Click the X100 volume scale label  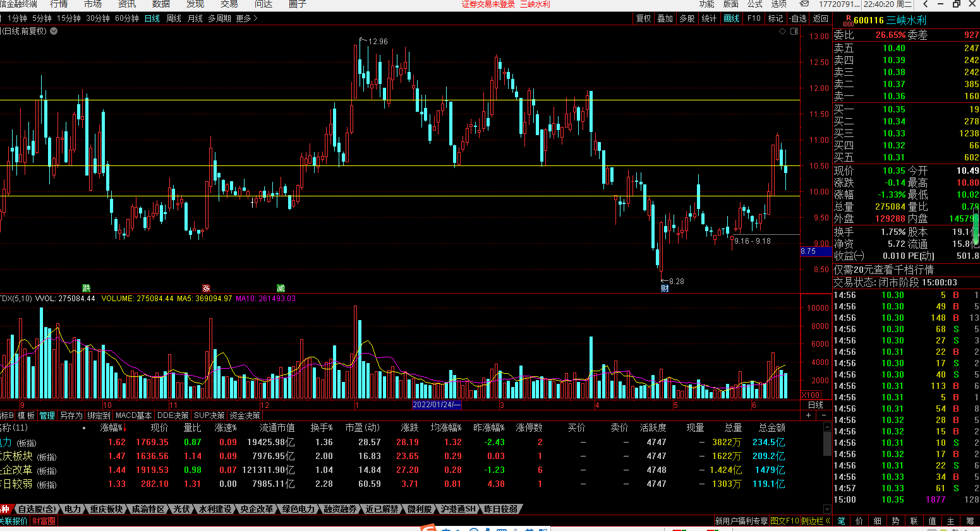click(x=811, y=395)
